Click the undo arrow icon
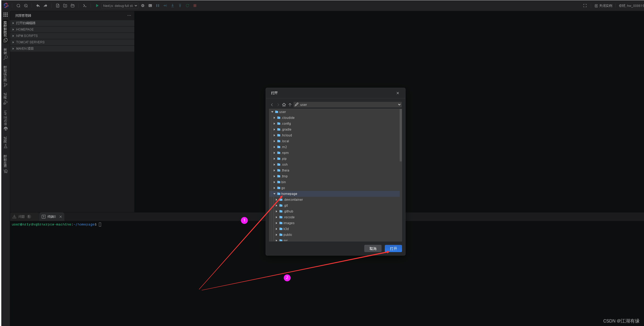This screenshot has width=644, height=326. click(x=38, y=6)
